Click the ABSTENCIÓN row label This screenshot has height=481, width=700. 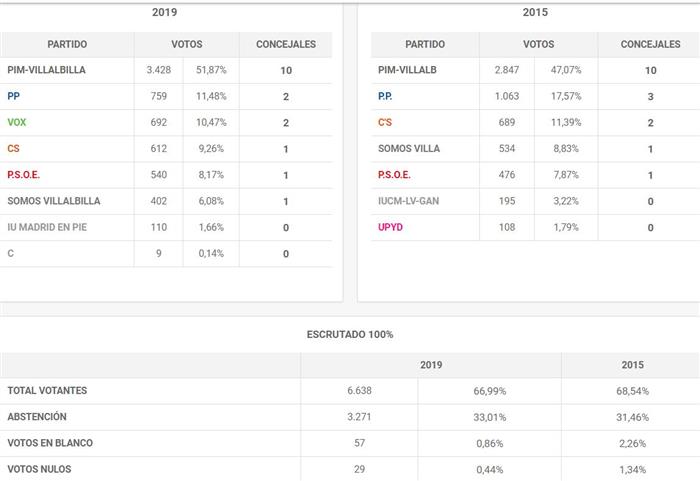[37, 417]
